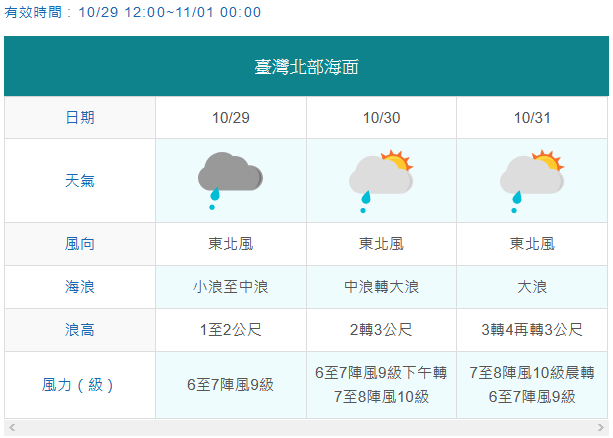Viewport: 613px width, 438px height.
Task: Click the right scroll arrow of horizontal scrollbar
Action: [601, 427]
